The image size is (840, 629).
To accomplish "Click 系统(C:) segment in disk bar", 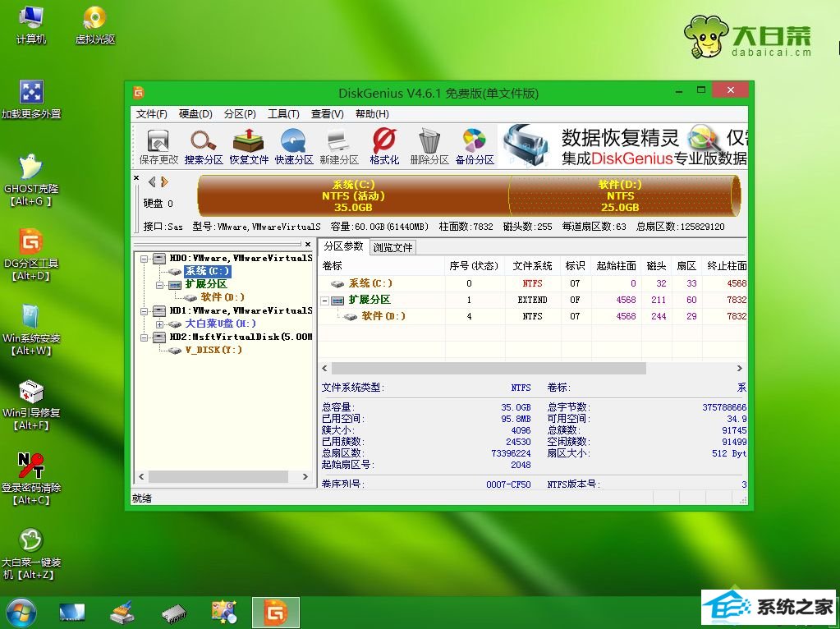I will [353, 196].
